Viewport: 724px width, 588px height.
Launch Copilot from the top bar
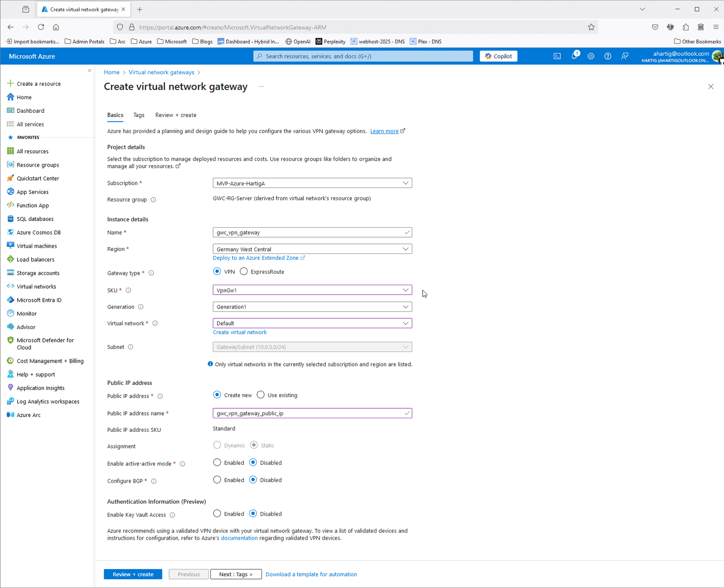click(498, 56)
